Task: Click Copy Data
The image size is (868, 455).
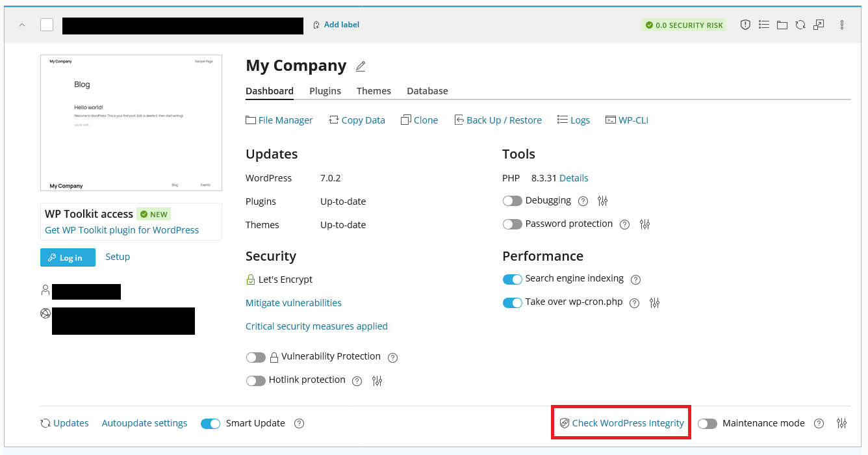Action: [357, 120]
